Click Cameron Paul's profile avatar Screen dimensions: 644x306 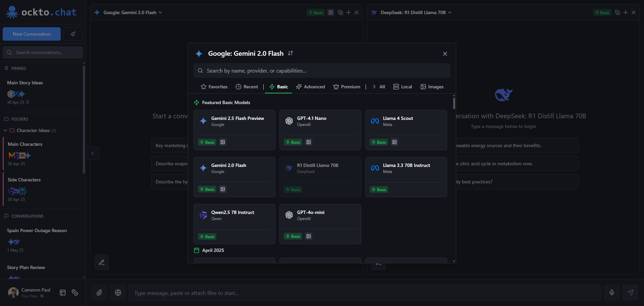[13, 293]
